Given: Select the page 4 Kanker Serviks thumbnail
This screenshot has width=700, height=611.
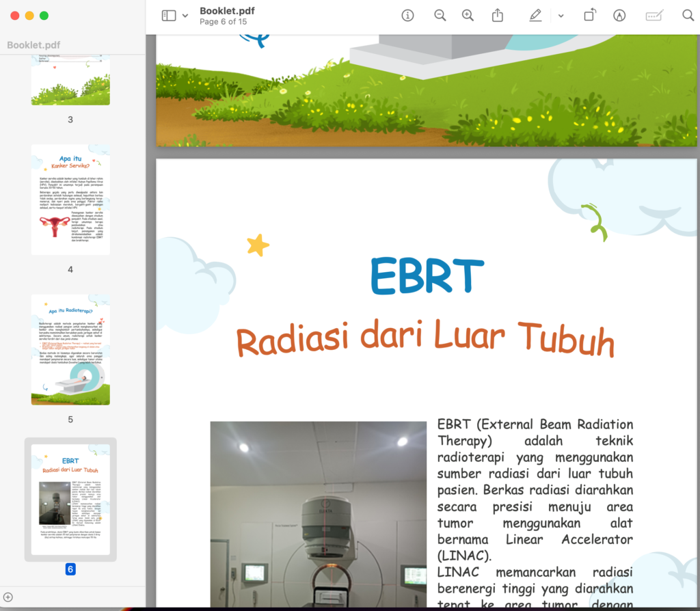Looking at the screenshot, I should pos(70,200).
